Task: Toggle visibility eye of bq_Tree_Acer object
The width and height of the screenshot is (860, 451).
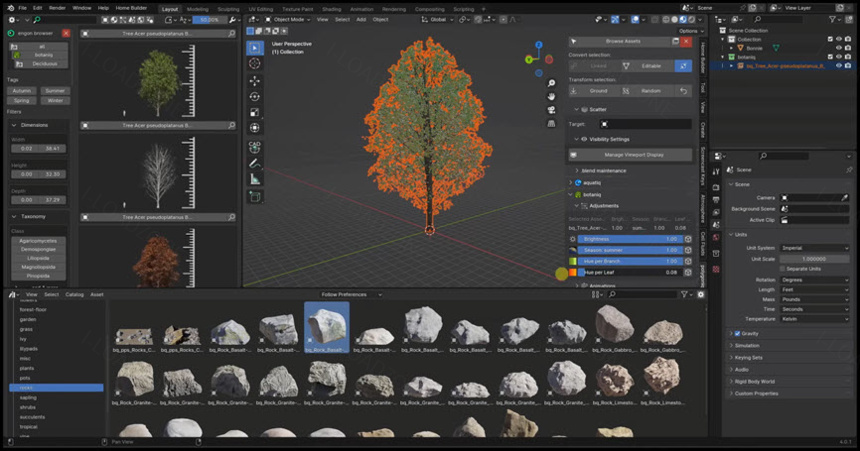Action: tap(839, 66)
